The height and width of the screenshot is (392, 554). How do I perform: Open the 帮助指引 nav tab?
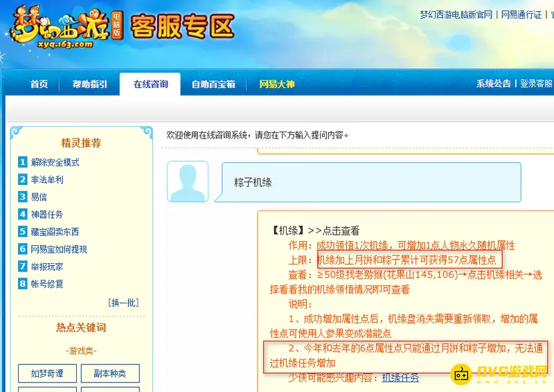(x=90, y=84)
